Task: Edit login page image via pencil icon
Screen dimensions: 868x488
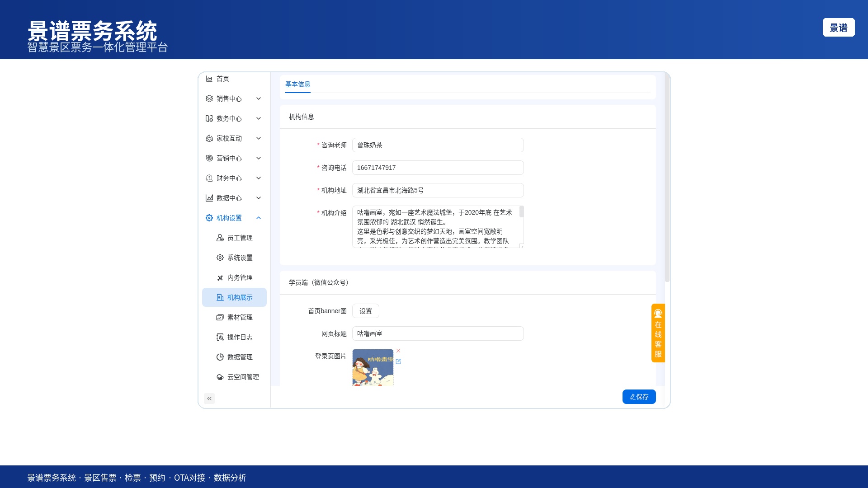Action: click(398, 361)
